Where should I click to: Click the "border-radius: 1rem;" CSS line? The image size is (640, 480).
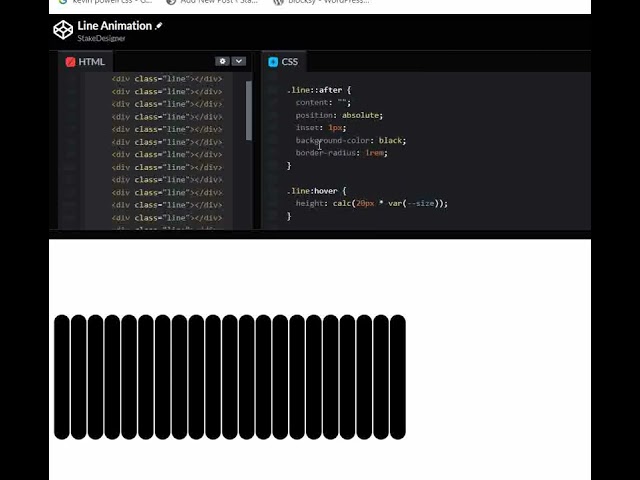click(342, 153)
